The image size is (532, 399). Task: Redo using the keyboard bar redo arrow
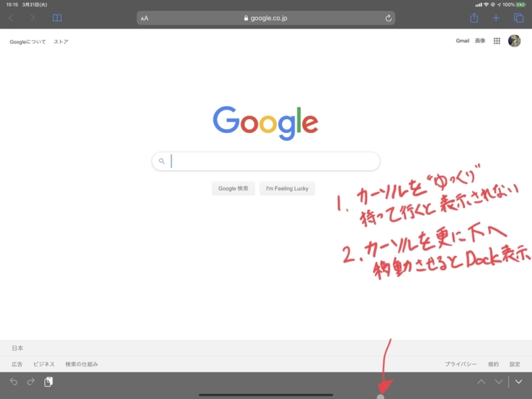coord(31,382)
